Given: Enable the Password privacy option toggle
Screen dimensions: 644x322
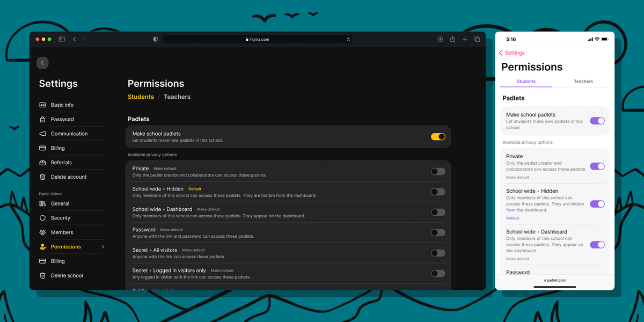Looking at the screenshot, I should pos(438,233).
